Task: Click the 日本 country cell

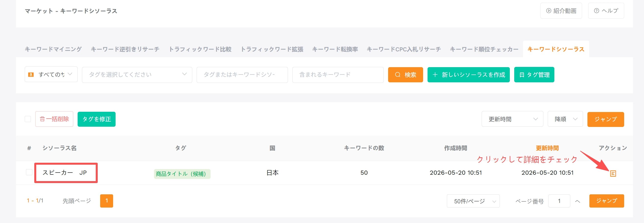Action: (272, 173)
